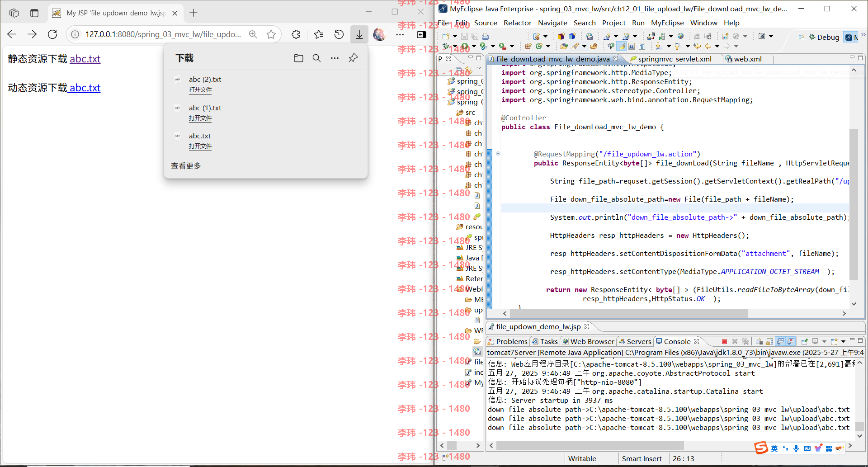The image size is (868, 467).
Task: Open dropdown arrow next to Debug bug icon
Action: point(455,46)
